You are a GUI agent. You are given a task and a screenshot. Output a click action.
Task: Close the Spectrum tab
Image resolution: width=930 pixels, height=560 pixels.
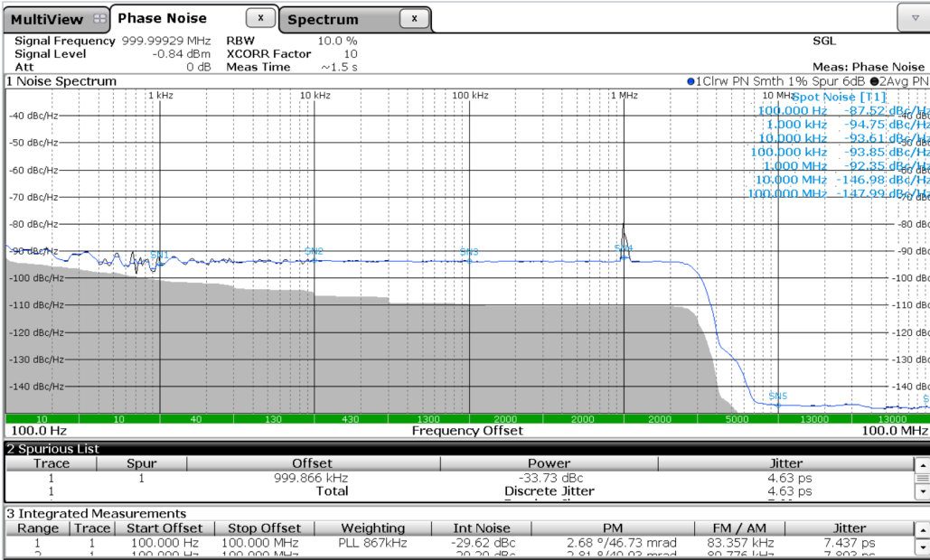414,18
